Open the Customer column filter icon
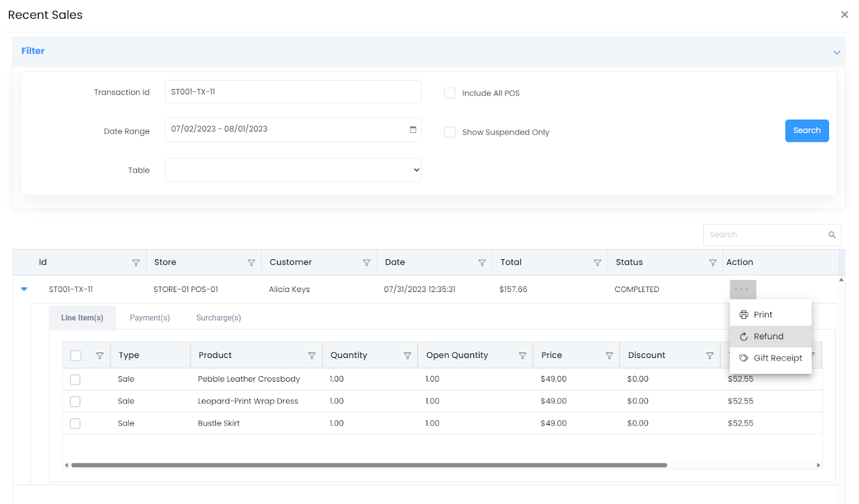 [x=367, y=263]
